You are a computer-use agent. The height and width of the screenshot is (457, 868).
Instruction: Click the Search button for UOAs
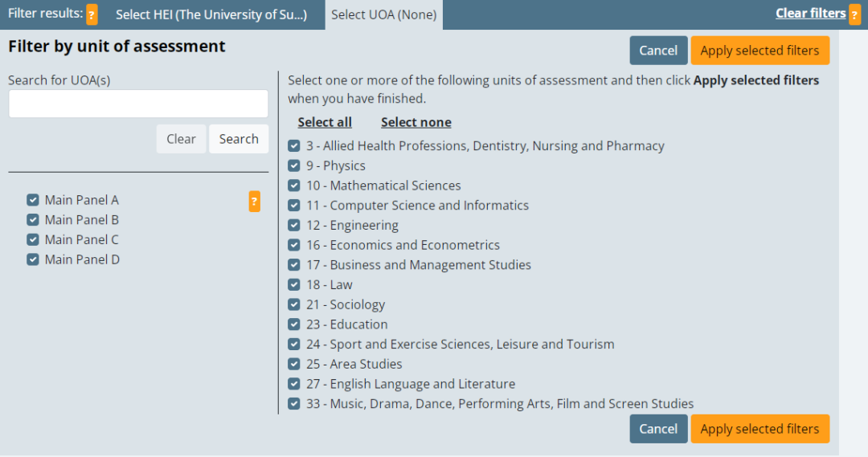[239, 139]
